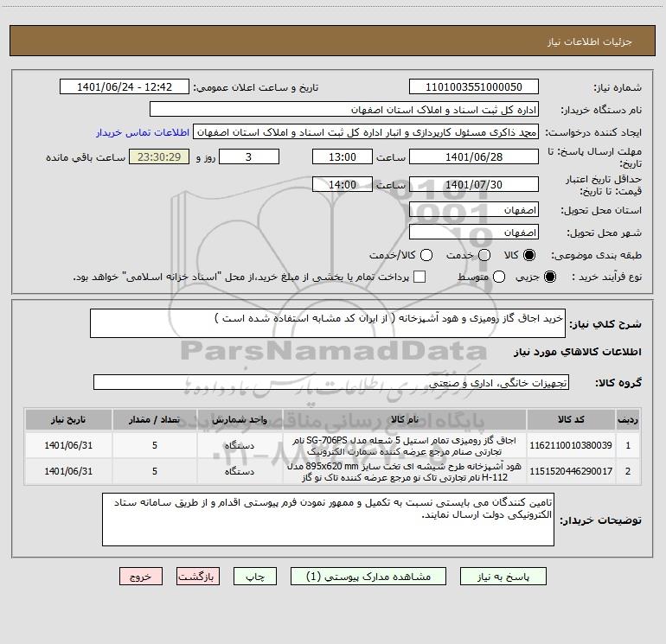
Task: Click the request creator field مجد ذاکری
Action: pyautogui.click(x=366, y=132)
